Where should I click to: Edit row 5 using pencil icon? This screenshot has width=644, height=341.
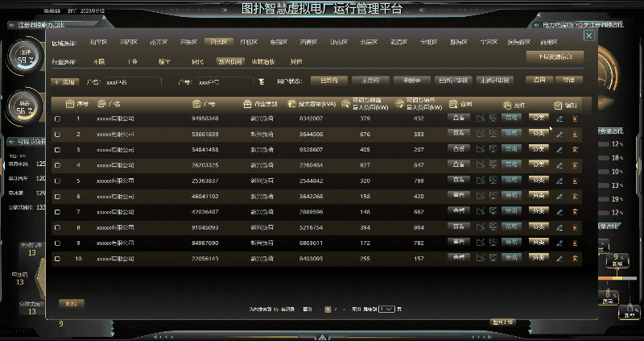(559, 181)
